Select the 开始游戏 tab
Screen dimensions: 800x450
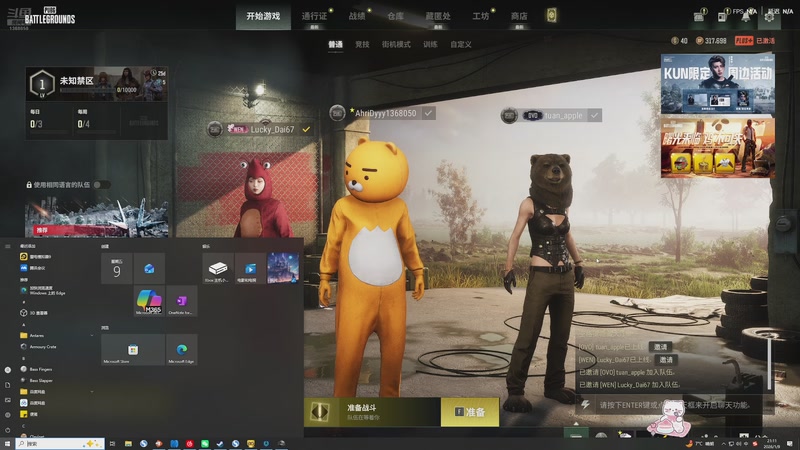click(x=263, y=16)
